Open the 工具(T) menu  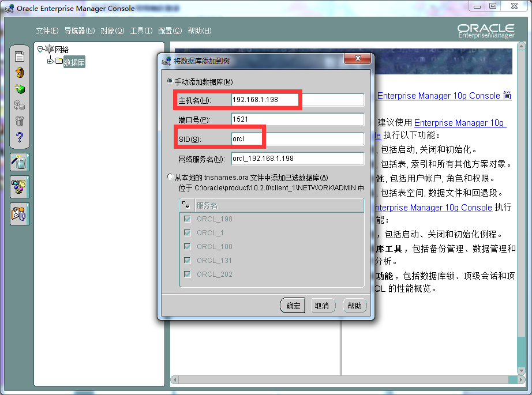141,31
